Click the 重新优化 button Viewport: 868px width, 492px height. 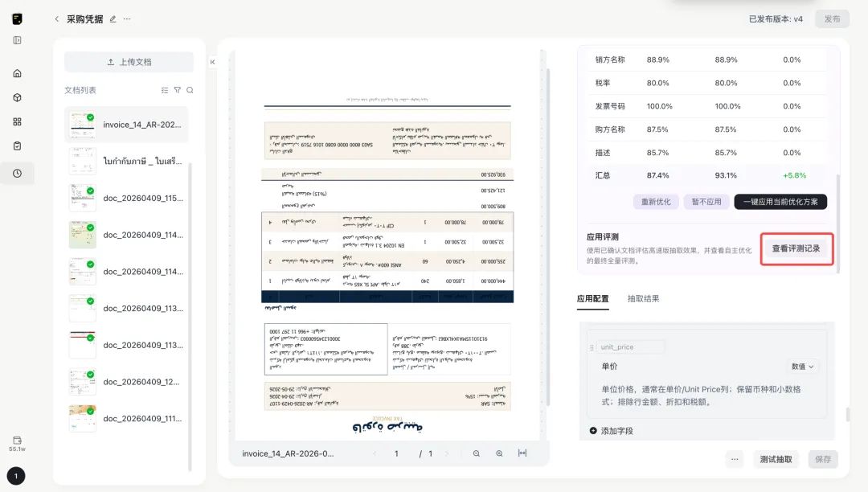click(656, 202)
